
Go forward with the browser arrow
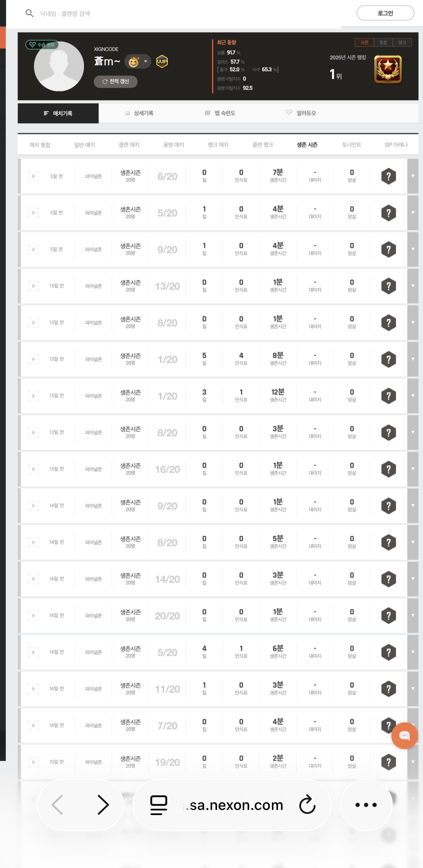click(103, 805)
